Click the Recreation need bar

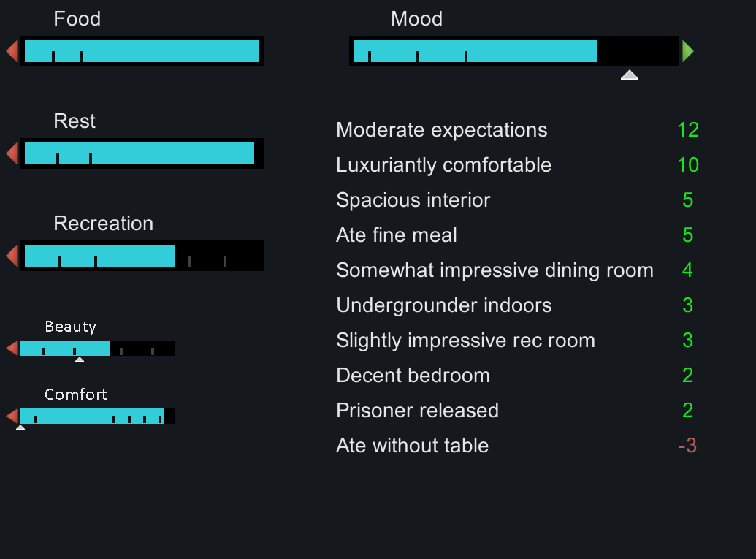click(x=142, y=256)
